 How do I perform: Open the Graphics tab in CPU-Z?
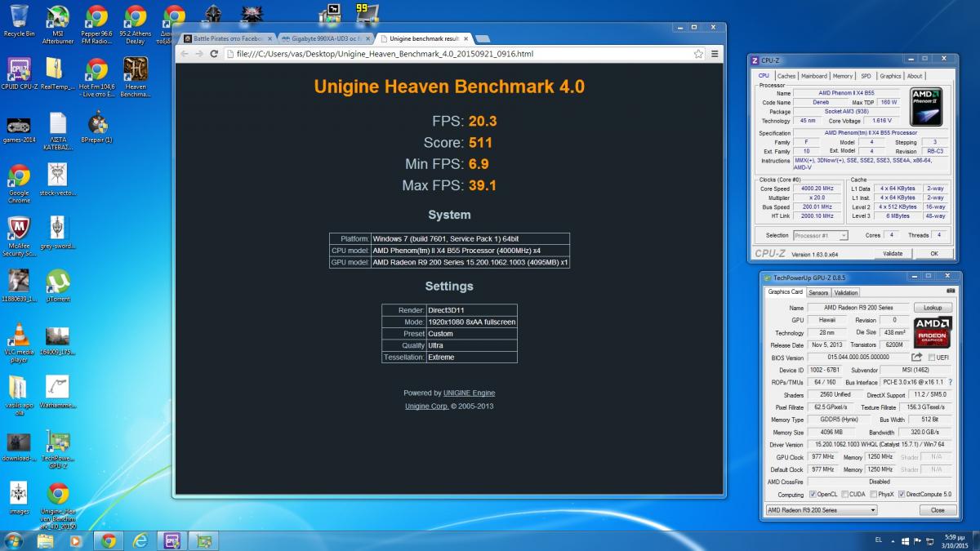[x=890, y=76]
